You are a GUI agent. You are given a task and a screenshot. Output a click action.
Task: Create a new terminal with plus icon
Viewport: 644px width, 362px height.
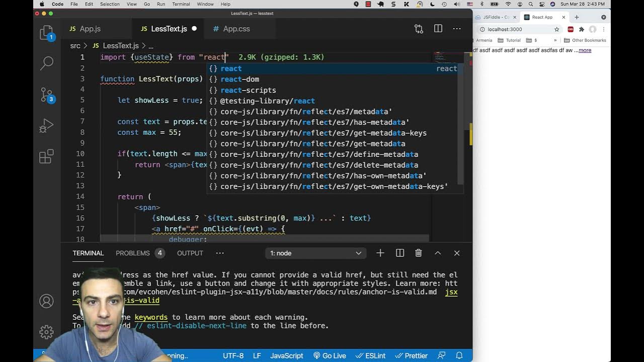coord(380,253)
